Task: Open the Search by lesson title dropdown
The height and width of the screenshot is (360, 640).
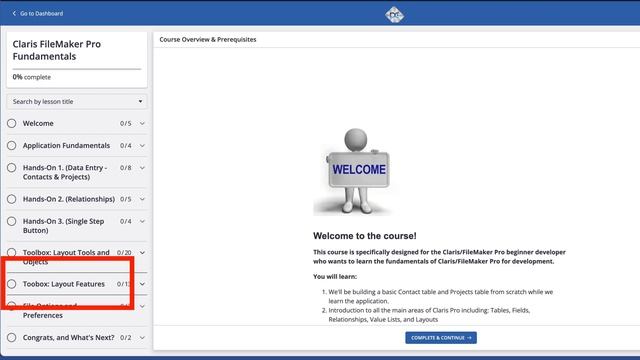Action: [x=77, y=102]
